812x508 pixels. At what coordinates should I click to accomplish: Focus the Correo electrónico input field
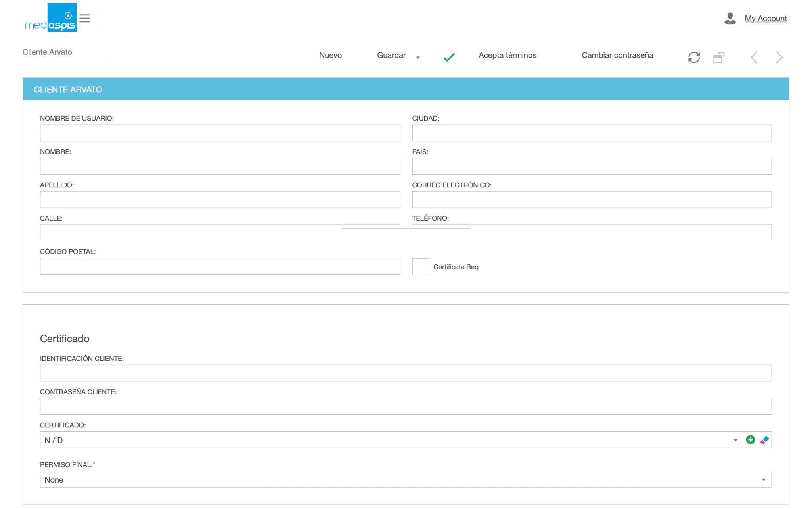tap(592, 200)
